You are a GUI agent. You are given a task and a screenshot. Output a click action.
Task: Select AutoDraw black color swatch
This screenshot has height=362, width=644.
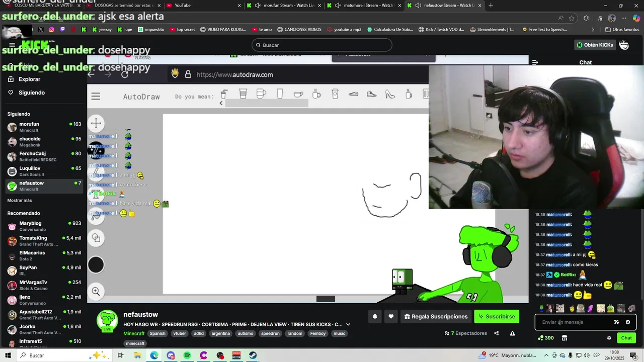[x=96, y=265]
